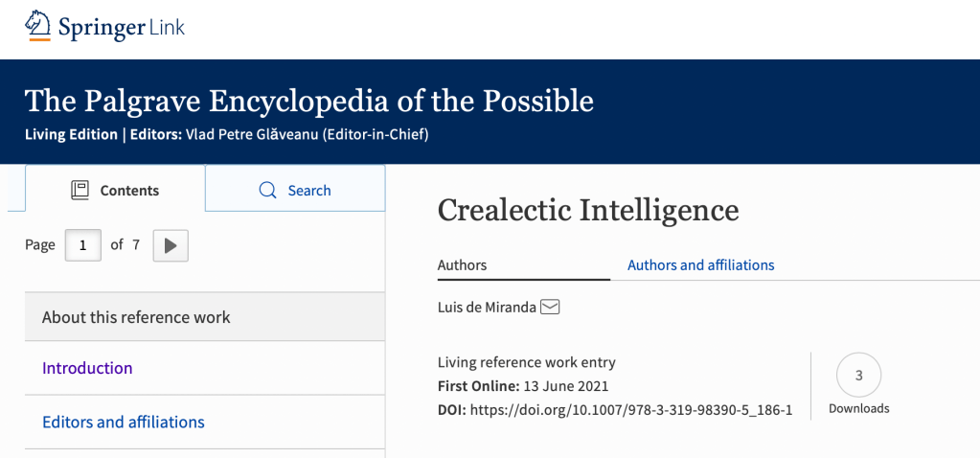This screenshot has height=458, width=980.
Task: Click the Living reference work entry text
Action: click(526, 362)
